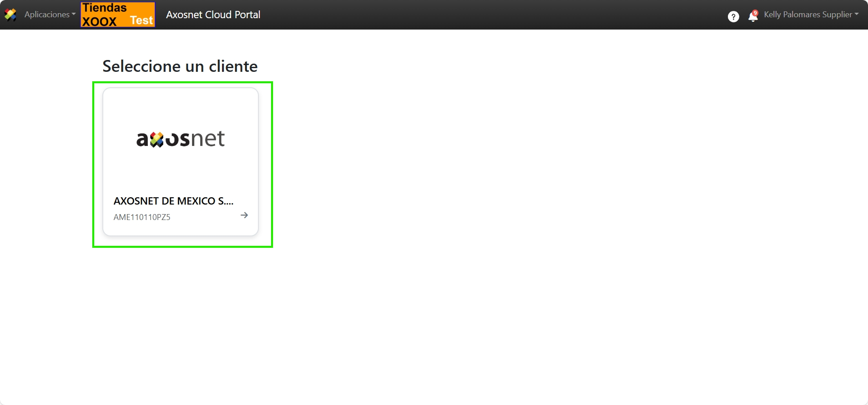This screenshot has width=868, height=405.
Task: Expand the Aplicaciones dropdown caret
Action: tap(74, 15)
